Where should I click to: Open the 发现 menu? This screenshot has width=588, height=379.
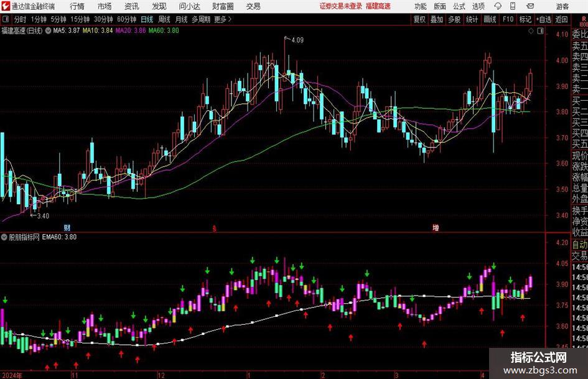pyautogui.click(x=159, y=6)
